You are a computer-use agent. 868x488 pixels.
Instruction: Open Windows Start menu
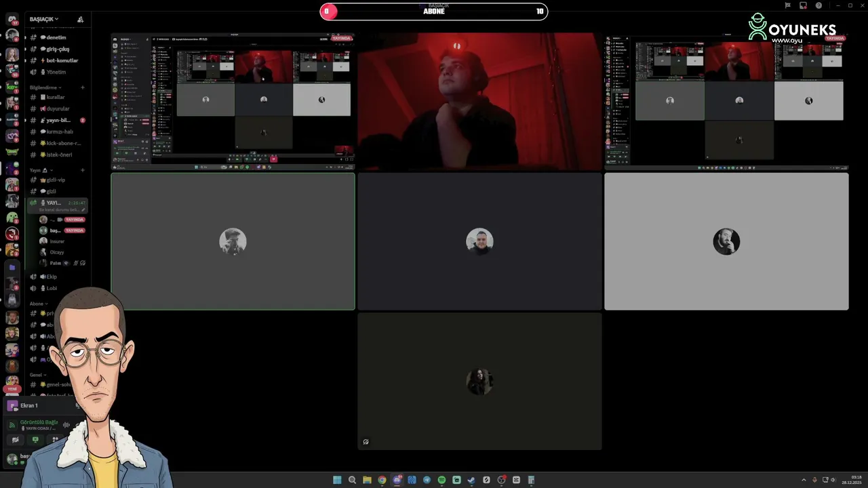[x=337, y=480]
